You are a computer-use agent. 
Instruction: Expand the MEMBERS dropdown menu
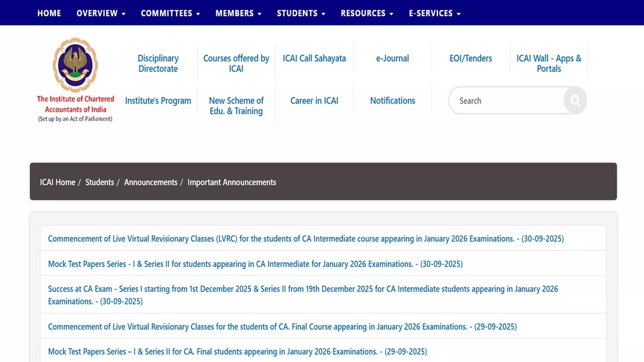[238, 13]
